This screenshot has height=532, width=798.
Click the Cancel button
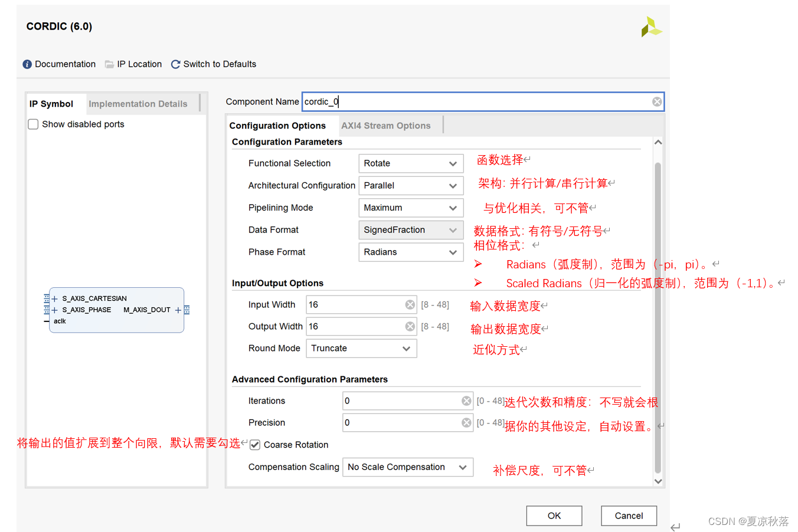629,515
